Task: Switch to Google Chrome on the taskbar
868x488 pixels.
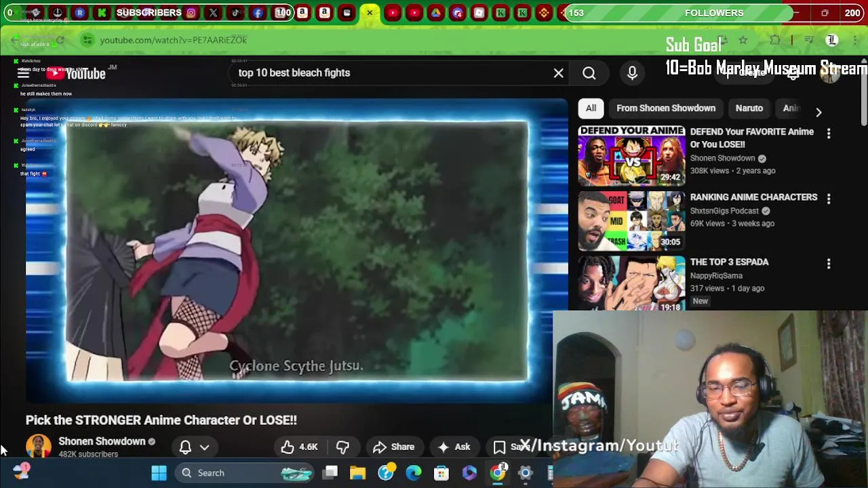Action: click(498, 472)
